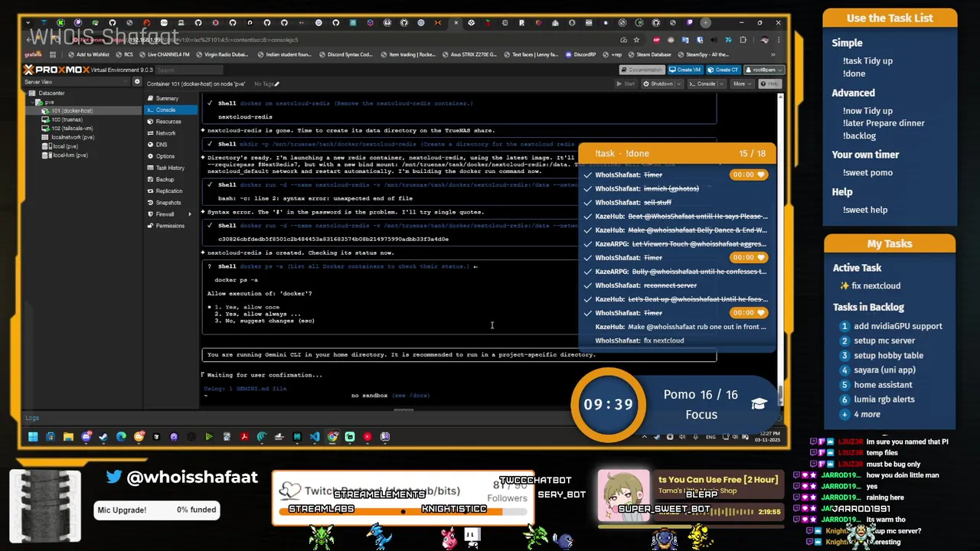Open the Server View dropdown
The image size is (980, 551).
point(77,82)
